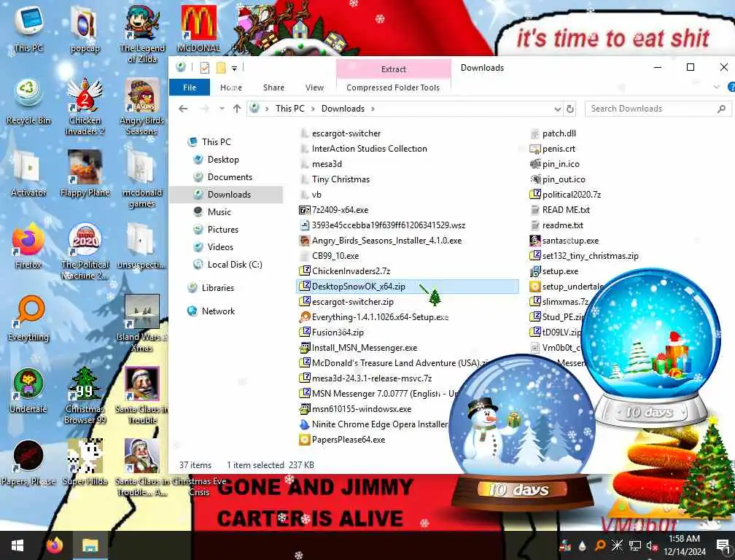Switch to the Share ribbon tab
Screen dimensions: 735x560
[x=273, y=87]
